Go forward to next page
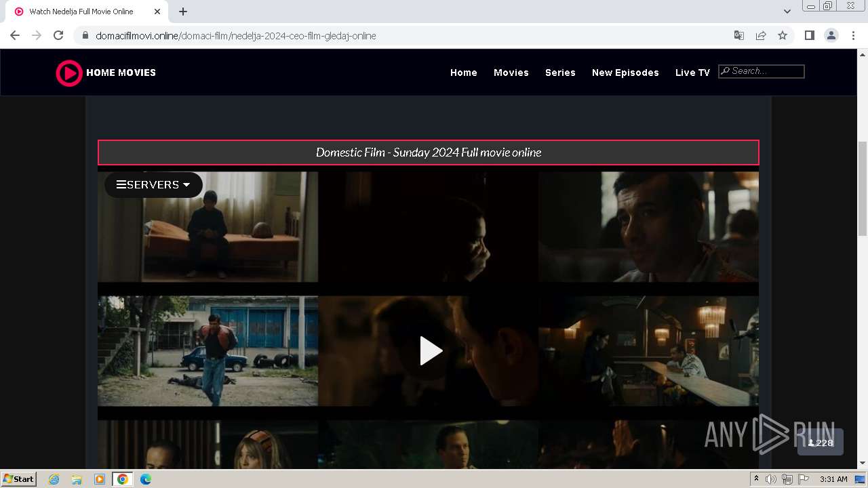The height and width of the screenshot is (488, 868). point(37,35)
